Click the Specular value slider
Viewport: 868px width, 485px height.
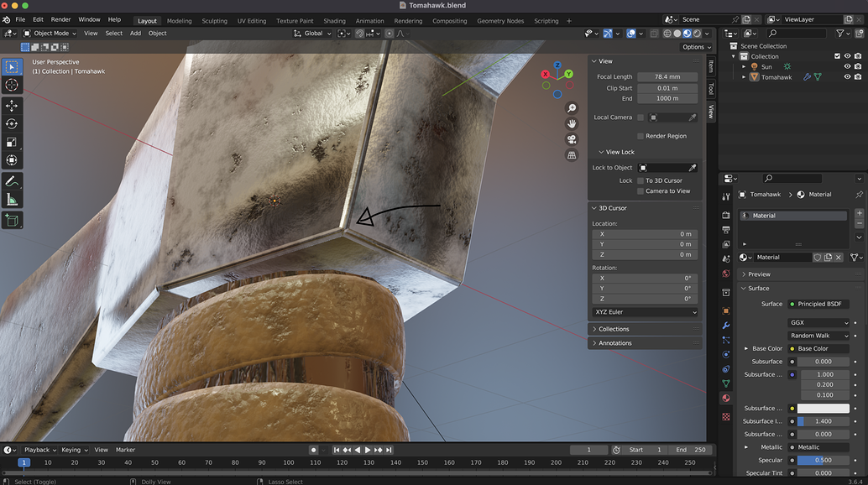tap(823, 461)
